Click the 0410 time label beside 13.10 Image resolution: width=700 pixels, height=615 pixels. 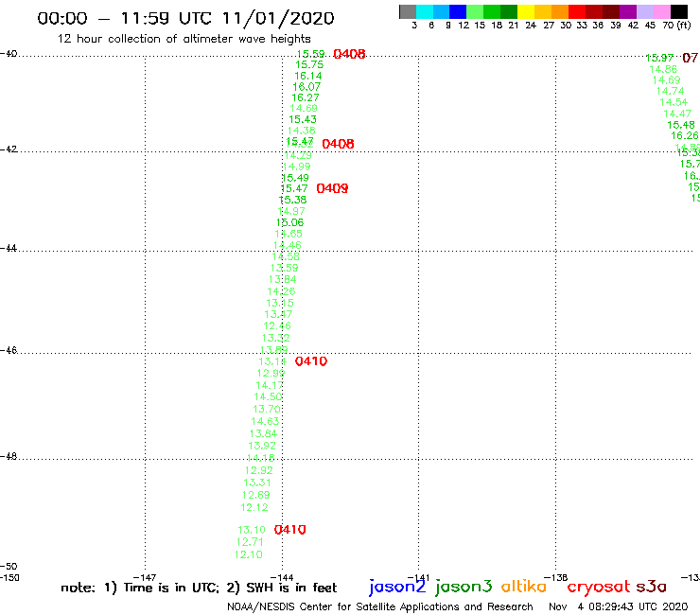pyautogui.click(x=290, y=530)
